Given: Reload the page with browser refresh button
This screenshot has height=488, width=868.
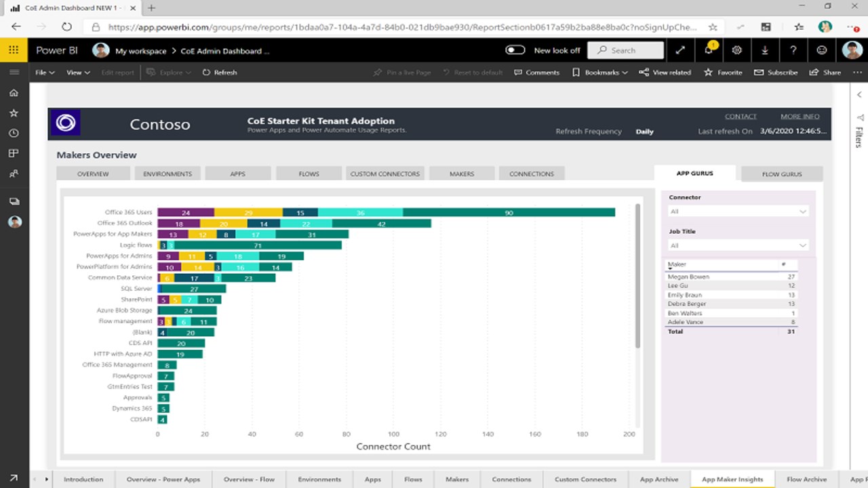Looking at the screenshot, I should 66,27.
